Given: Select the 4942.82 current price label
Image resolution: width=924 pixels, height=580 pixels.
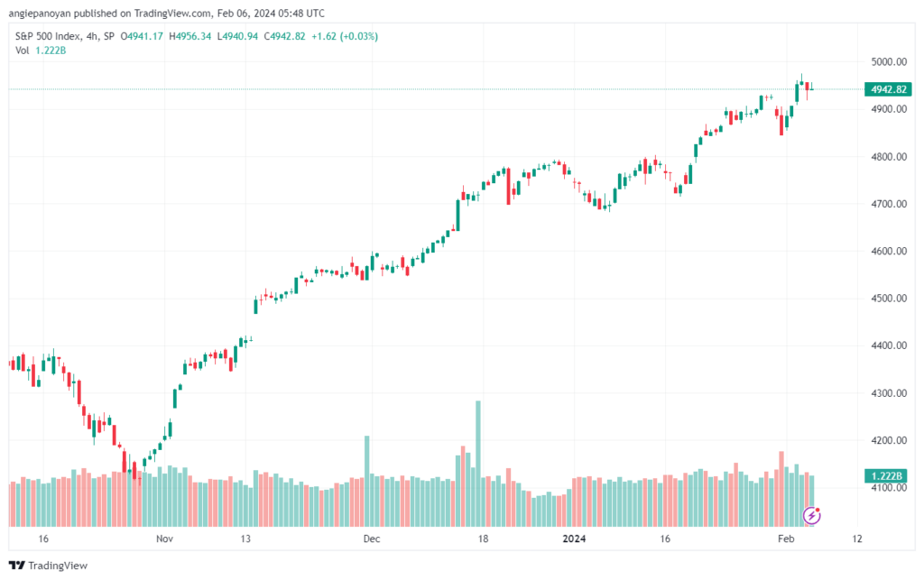Looking at the screenshot, I should (888, 89).
